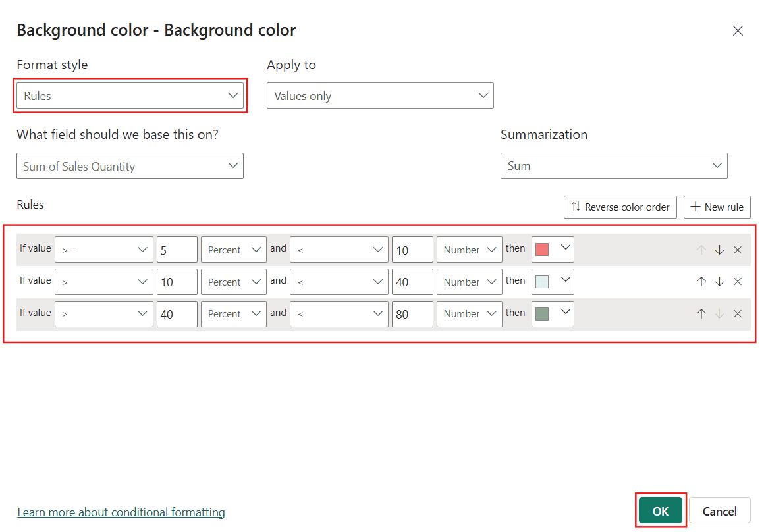The height and width of the screenshot is (532, 764).
Task: Open the Summarization dropdown
Action: click(614, 166)
